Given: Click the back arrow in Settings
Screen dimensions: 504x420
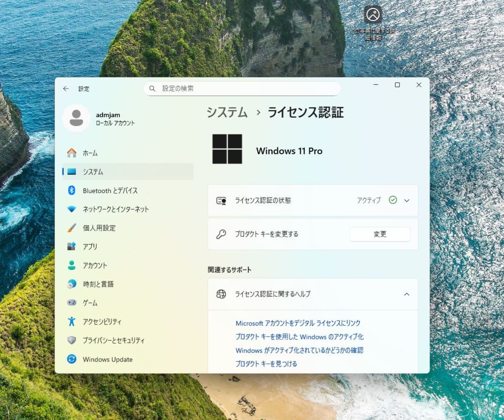Looking at the screenshot, I should (x=66, y=89).
